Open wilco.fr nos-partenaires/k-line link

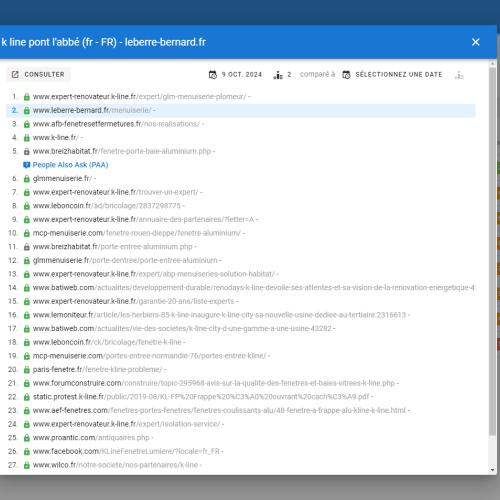(x=115, y=465)
